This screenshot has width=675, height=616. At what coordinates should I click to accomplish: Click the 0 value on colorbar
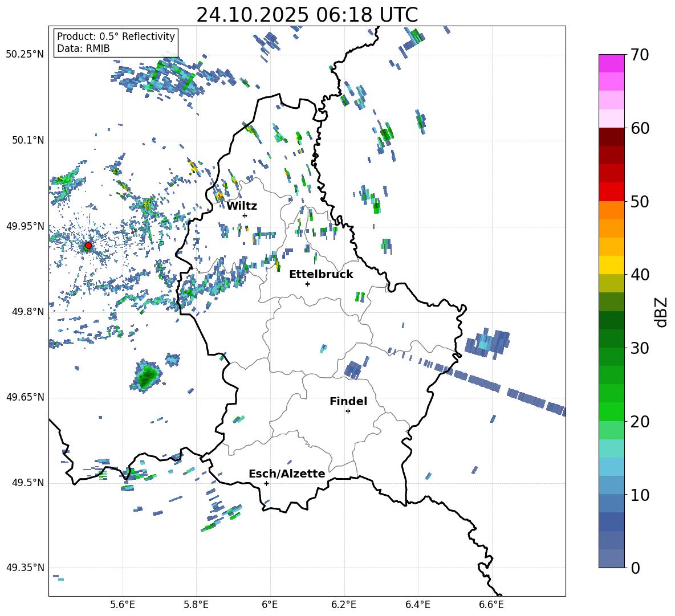coord(635,568)
